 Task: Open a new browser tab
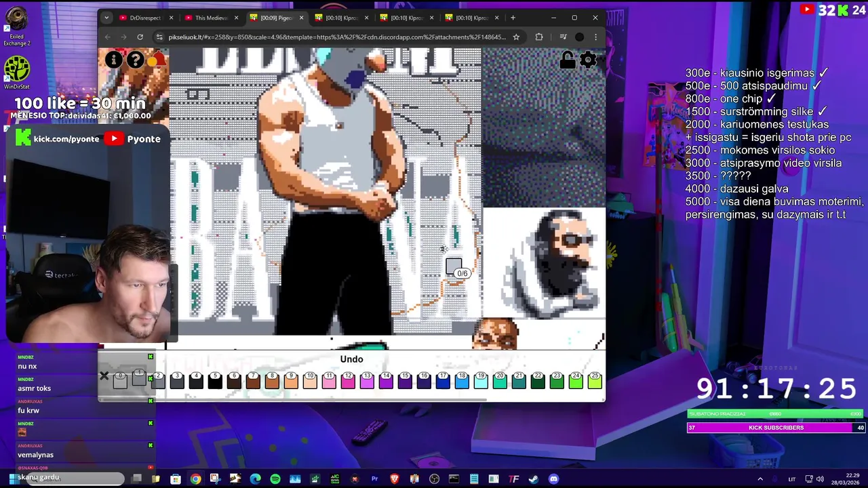pos(513,18)
